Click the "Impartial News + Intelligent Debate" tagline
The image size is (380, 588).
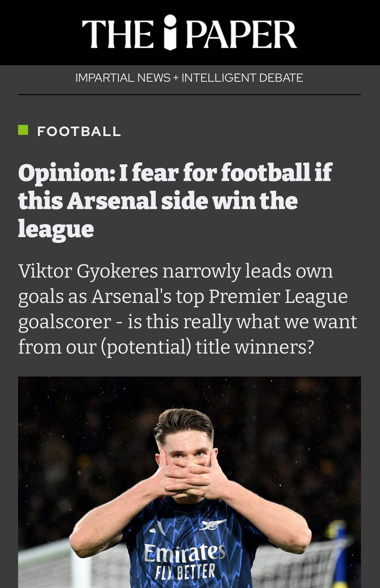189,78
